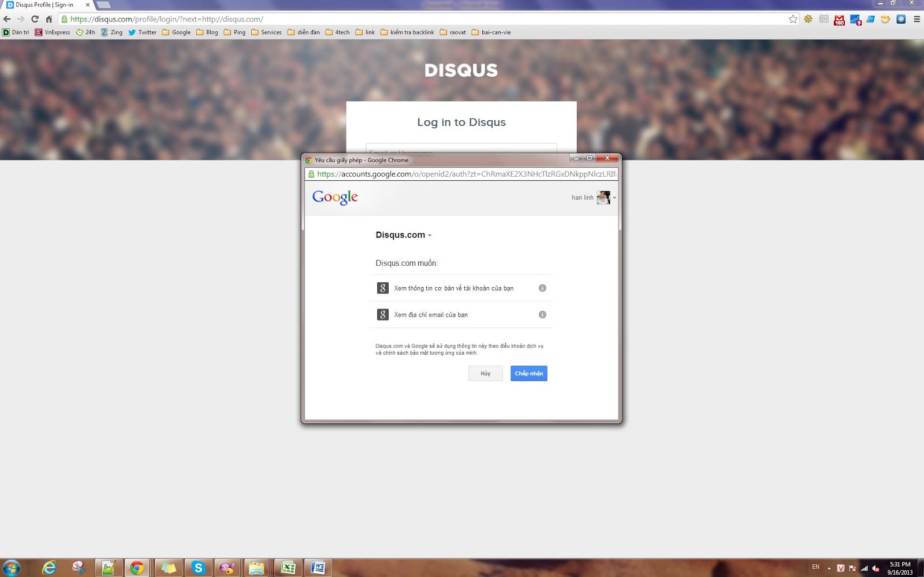Open the Zing bookmark
Screen dimensions: 924x577
tap(111, 32)
